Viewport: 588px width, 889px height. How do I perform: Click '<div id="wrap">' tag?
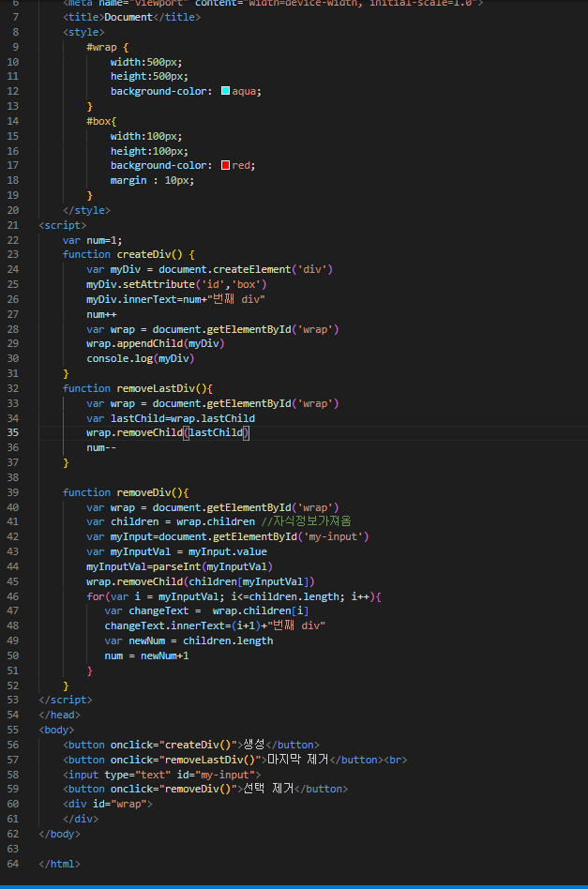point(107,804)
